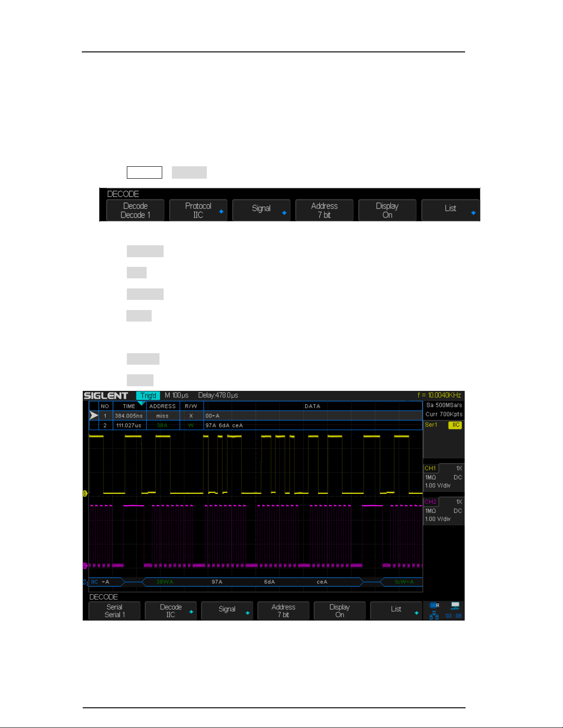The width and height of the screenshot is (563, 728).
Task: Click the magenta channel 2 ground marker
Action: point(85,565)
